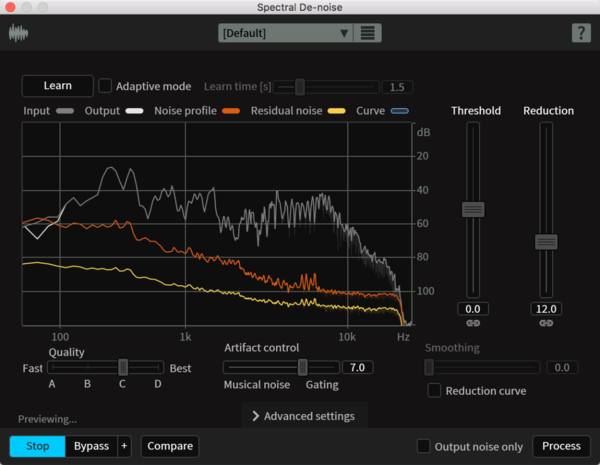Open the preset list menu icon
The image size is (600, 465).
pos(369,33)
